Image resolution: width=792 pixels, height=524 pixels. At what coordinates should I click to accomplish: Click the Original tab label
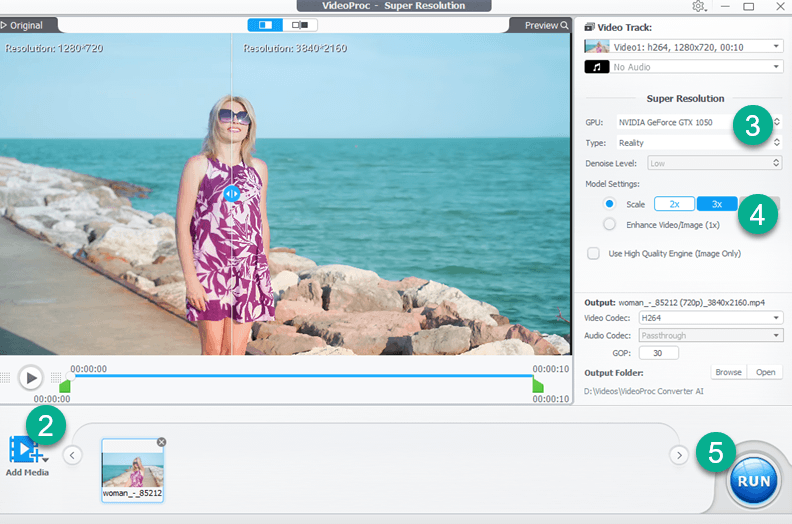[26, 25]
